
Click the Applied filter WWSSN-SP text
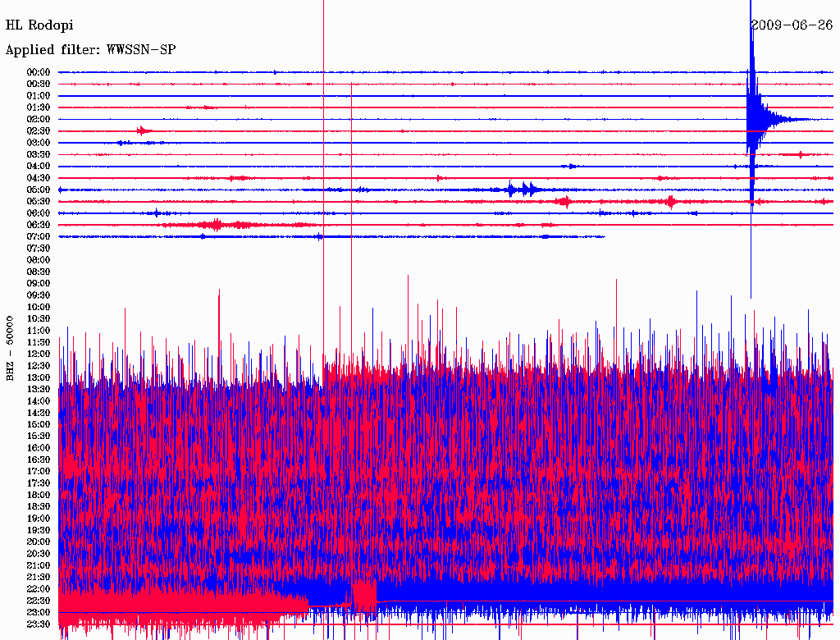coord(90,50)
